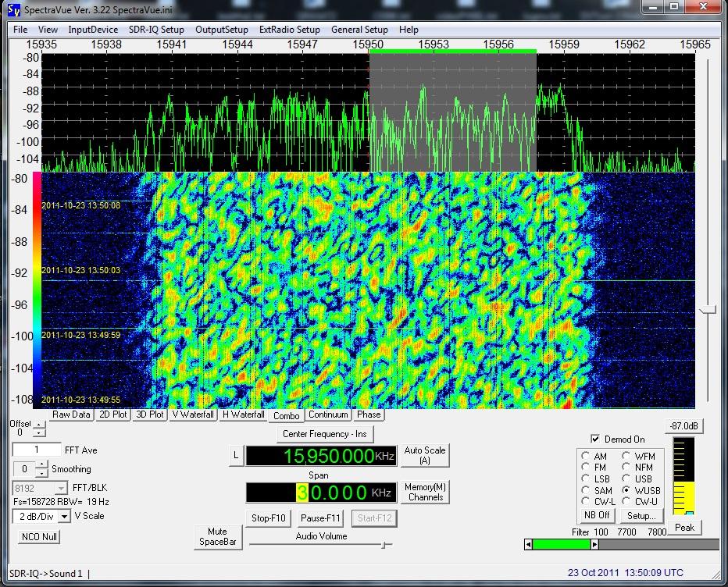This screenshot has height=587, width=728.
Task: Click the SpectraVue title bar app icon
Action: 13,9
